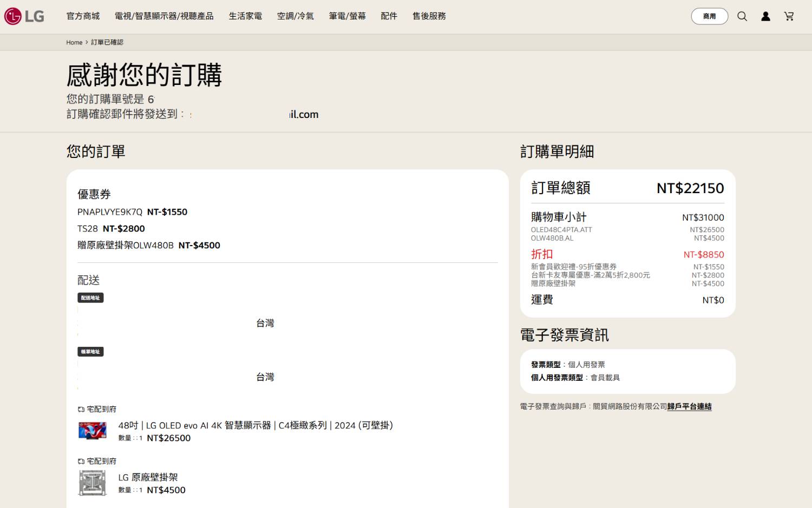The image size is (812, 508).
Task: Click OLED48C4PTA.ATT model number
Action: (x=561, y=230)
